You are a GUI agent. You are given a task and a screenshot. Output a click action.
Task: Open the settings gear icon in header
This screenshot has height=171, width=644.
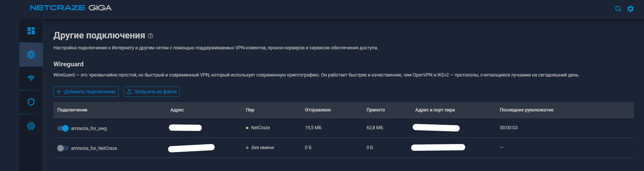pos(631,9)
